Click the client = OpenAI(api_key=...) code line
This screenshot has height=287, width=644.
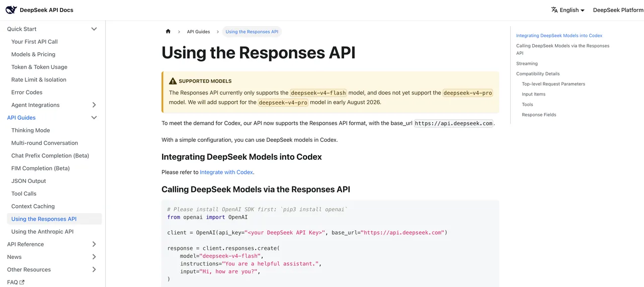click(307, 233)
